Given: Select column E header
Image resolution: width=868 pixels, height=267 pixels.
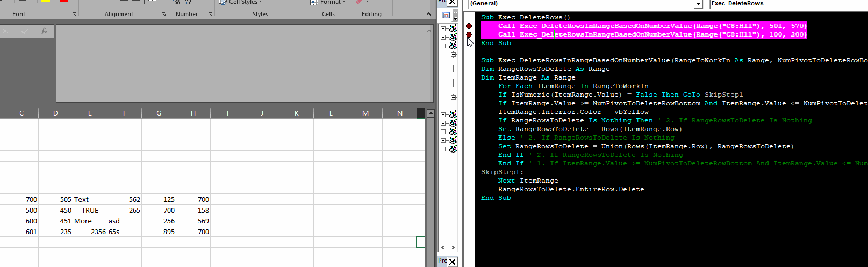Looking at the screenshot, I should tap(90, 113).
